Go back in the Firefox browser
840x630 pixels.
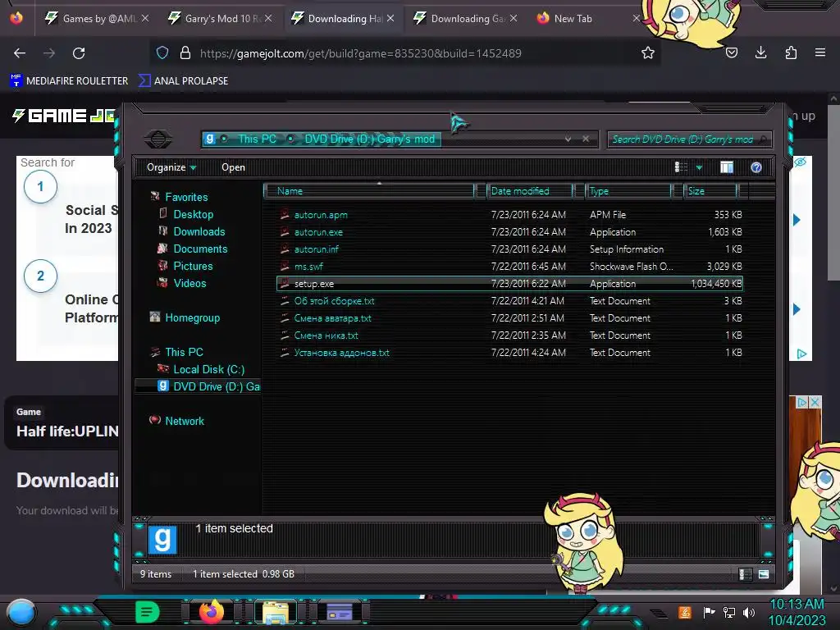[x=20, y=53]
